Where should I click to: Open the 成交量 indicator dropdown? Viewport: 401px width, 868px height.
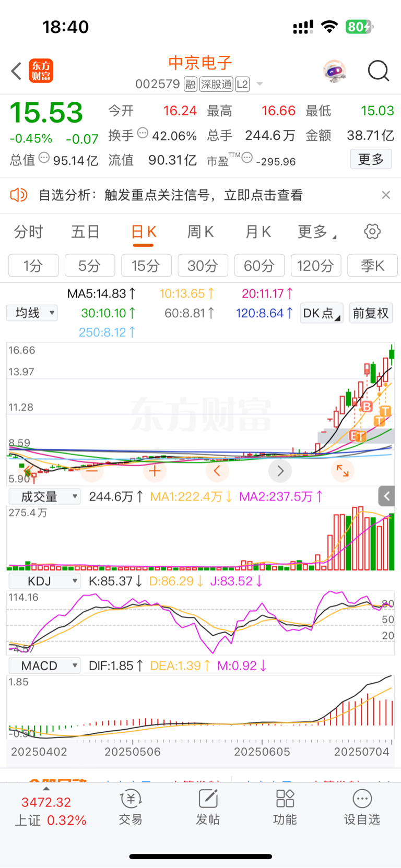click(x=44, y=496)
